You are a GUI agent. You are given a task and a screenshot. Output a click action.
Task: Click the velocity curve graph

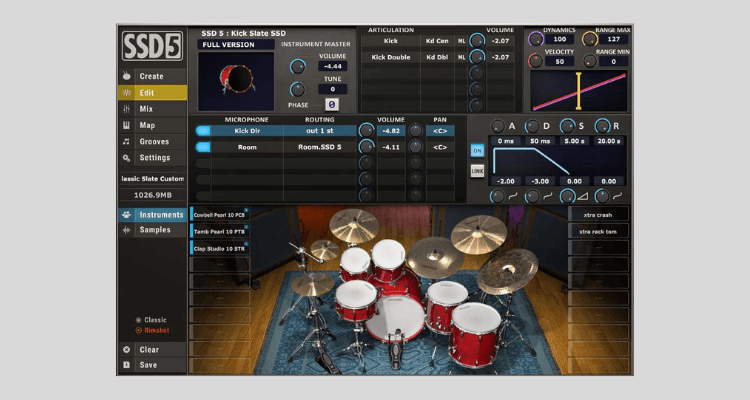click(578, 91)
